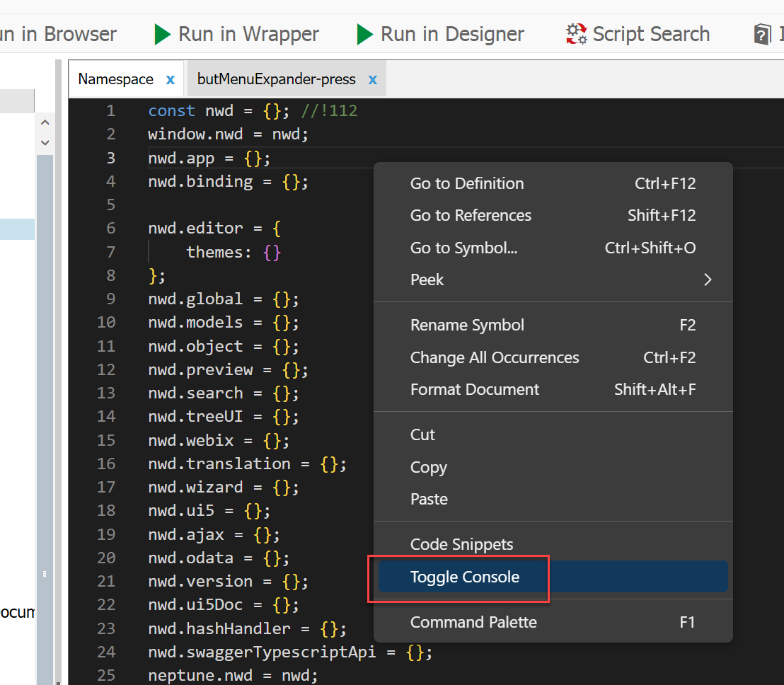
Task: Click line number 1 in the gutter
Action: (110, 110)
